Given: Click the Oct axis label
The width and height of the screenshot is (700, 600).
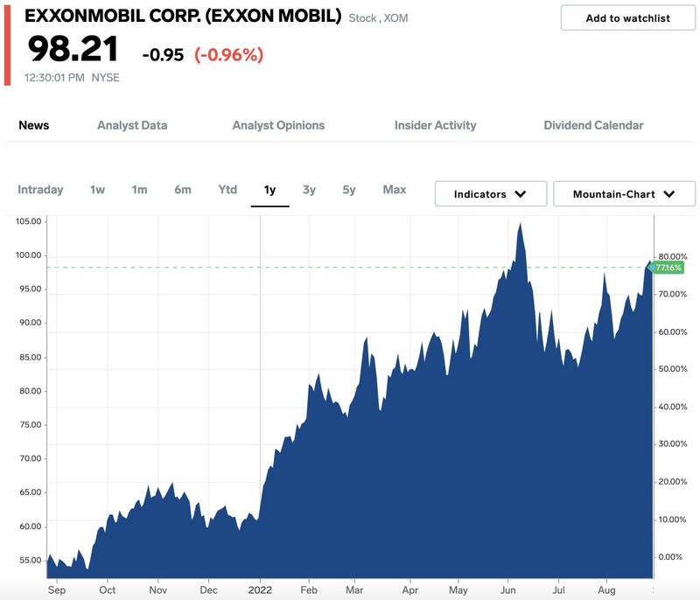Looking at the screenshot, I should click(107, 590).
